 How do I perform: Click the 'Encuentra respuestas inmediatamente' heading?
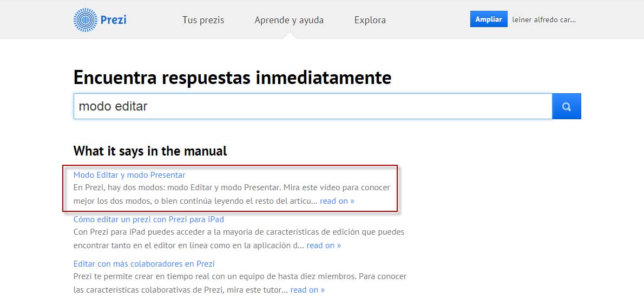(232, 78)
